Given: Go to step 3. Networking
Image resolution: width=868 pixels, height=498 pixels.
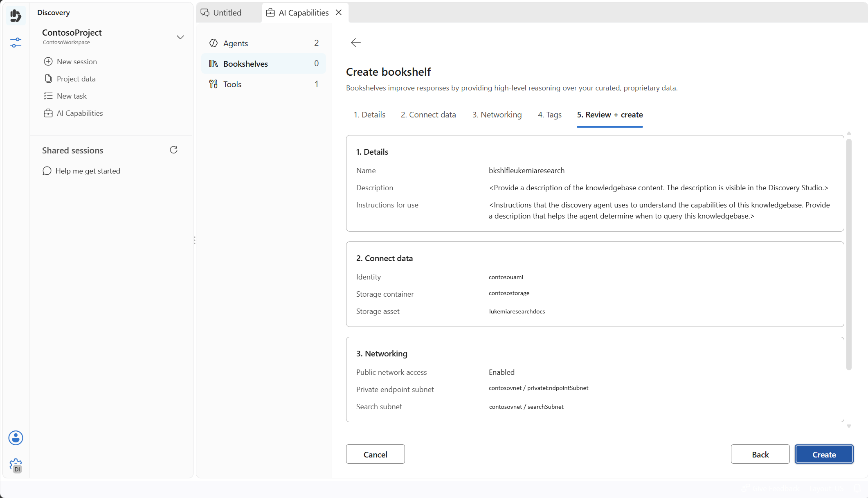Looking at the screenshot, I should point(497,115).
